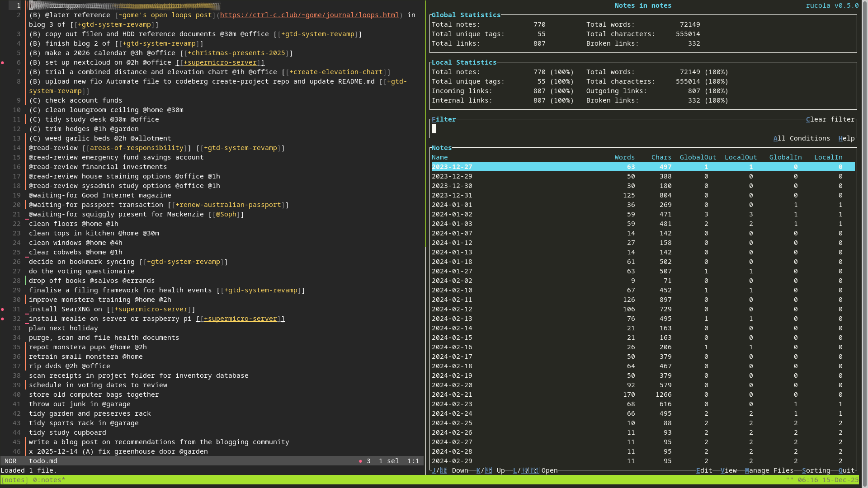Viewport: 868px width, 488px height.
Task: Sort by the GlobalOut column header
Action: tap(698, 158)
